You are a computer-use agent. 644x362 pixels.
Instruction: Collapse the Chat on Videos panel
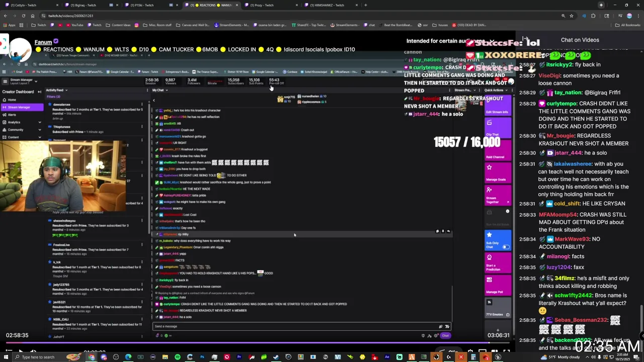(x=524, y=40)
